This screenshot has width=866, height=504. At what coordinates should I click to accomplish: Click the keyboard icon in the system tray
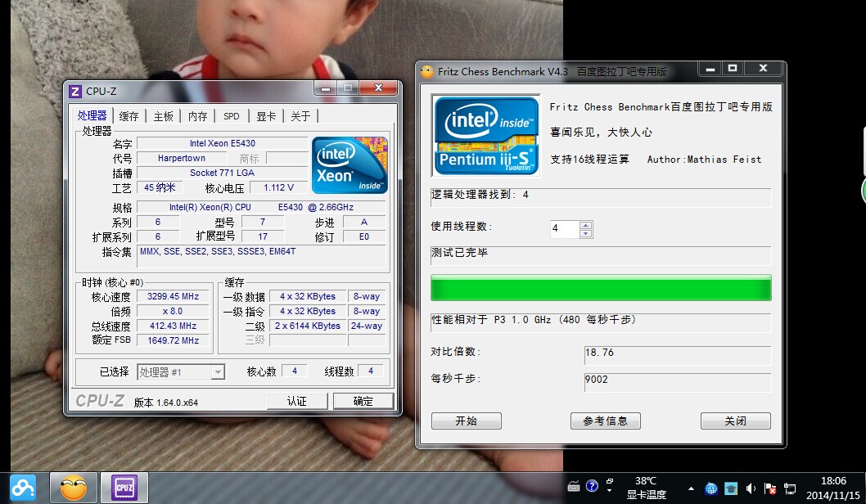[574, 486]
